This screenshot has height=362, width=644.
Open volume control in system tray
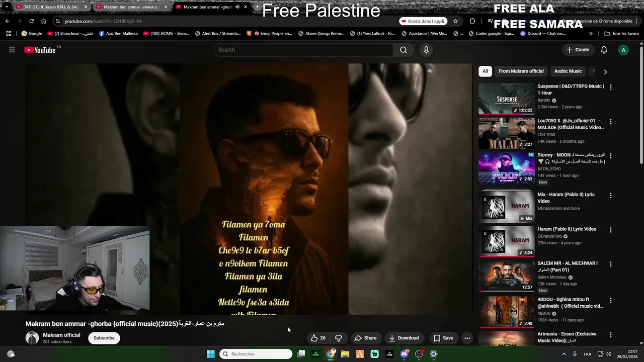(608, 354)
